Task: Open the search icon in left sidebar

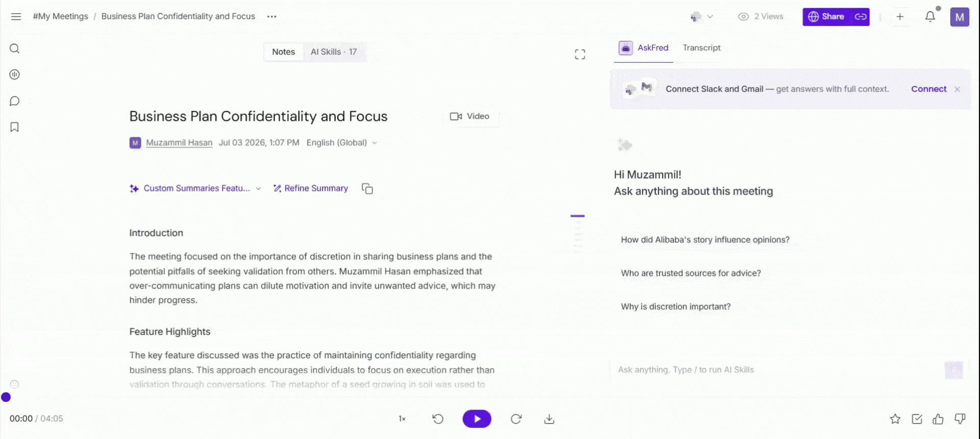Action: click(14, 48)
